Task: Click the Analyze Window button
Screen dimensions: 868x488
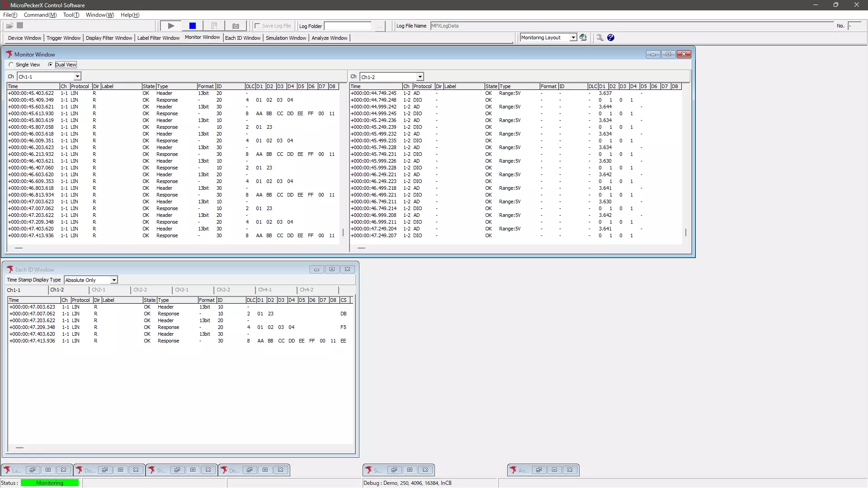Action: coord(329,38)
